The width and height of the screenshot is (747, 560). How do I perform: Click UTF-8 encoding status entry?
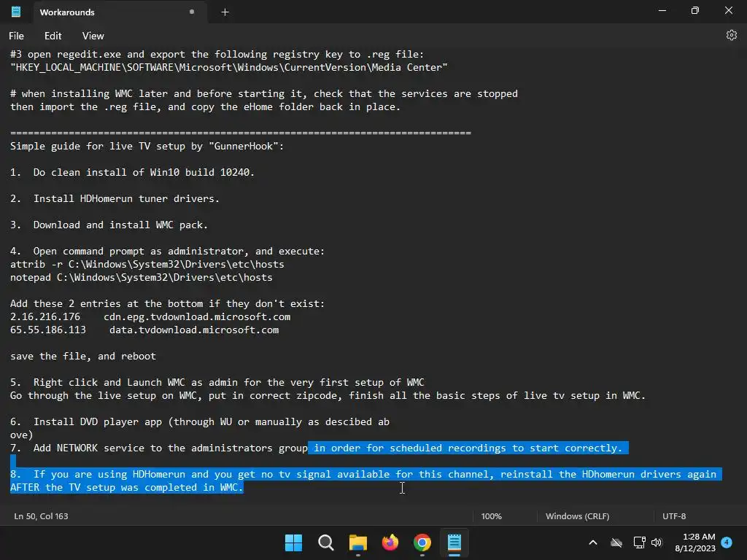click(674, 516)
